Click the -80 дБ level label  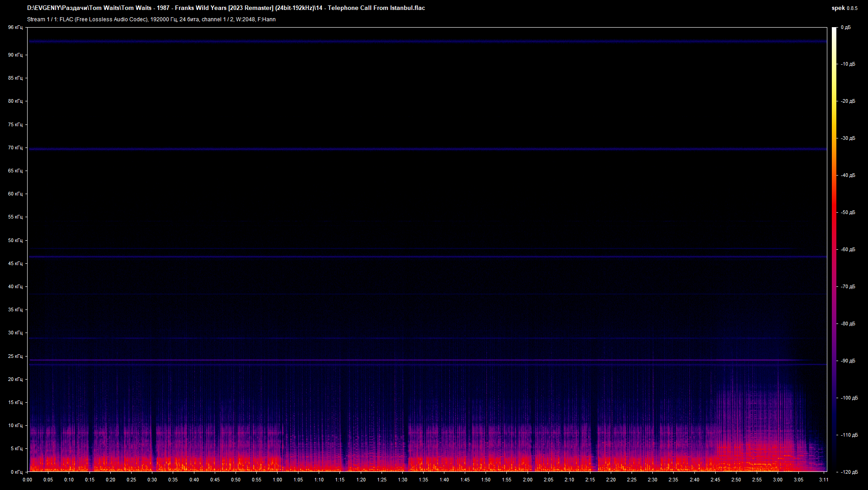click(x=848, y=324)
